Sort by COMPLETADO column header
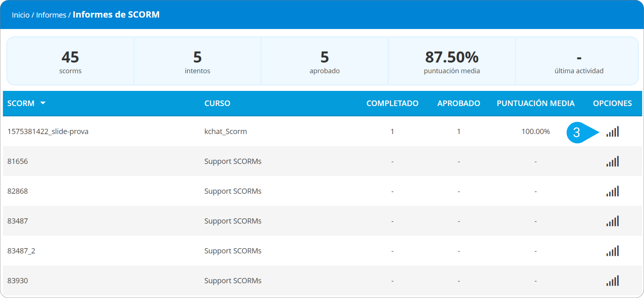The image size is (644, 298). (x=392, y=103)
